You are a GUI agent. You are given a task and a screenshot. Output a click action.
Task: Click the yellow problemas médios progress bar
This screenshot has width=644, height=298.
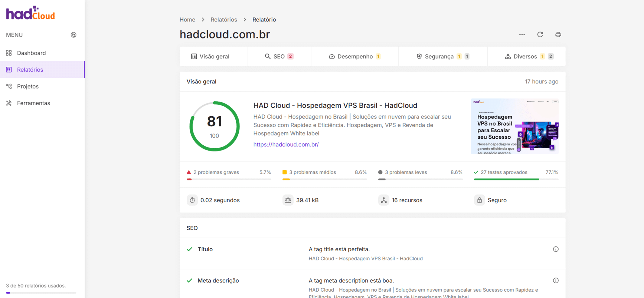[x=324, y=179]
